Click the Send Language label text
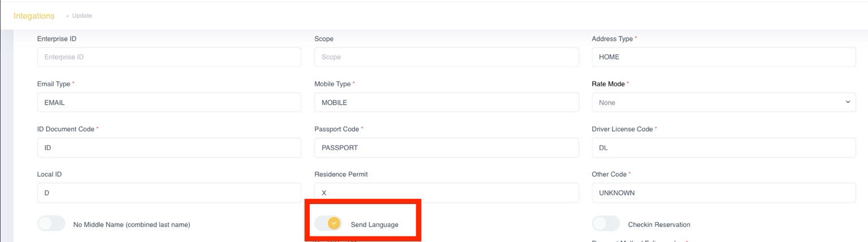The image size is (868, 242). 374,224
